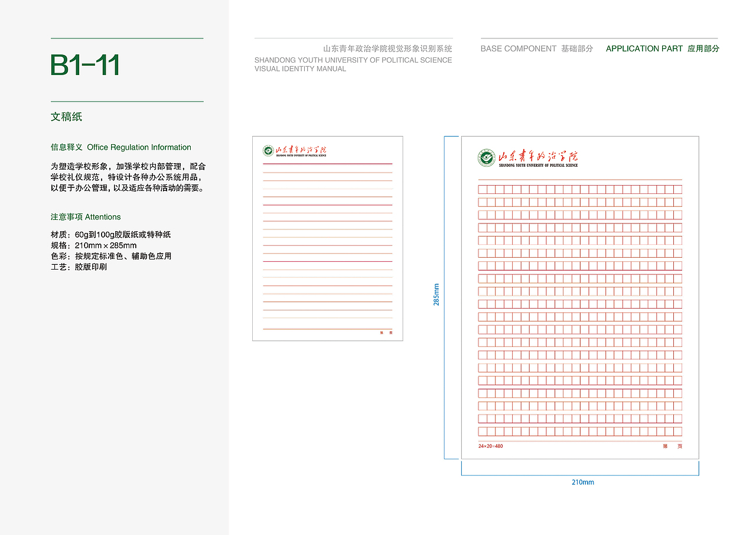Click university emblem on small lined paper
The image size is (756, 535).
click(268, 151)
